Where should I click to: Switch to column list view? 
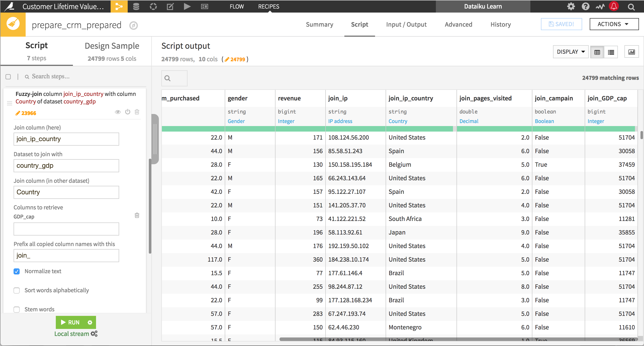pos(611,52)
